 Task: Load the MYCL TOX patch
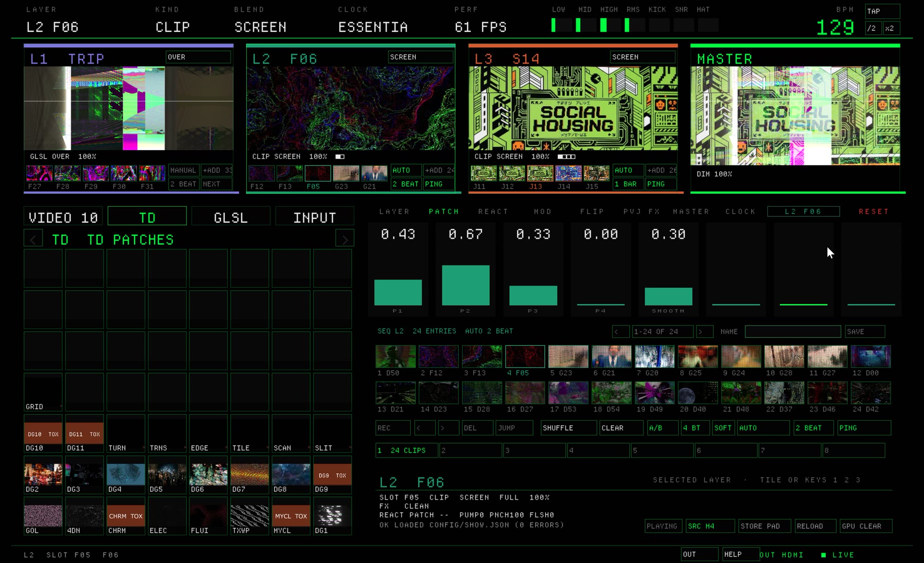(x=291, y=516)
